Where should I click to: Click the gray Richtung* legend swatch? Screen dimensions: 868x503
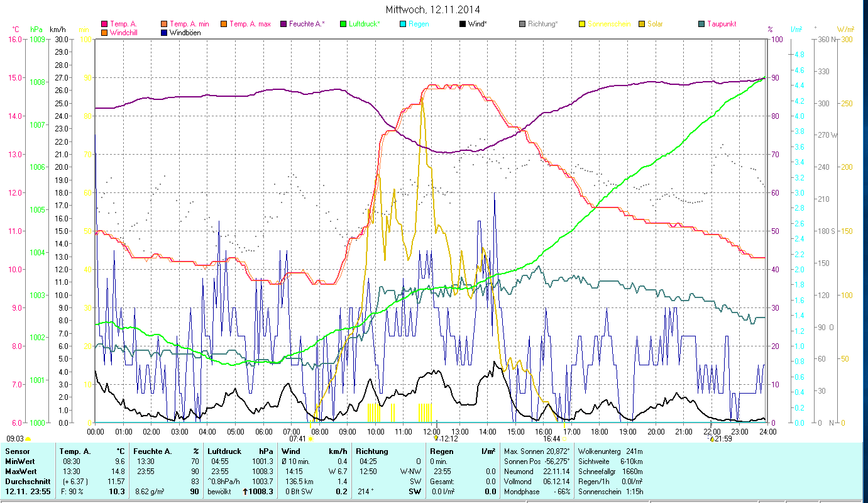(522, 25)
